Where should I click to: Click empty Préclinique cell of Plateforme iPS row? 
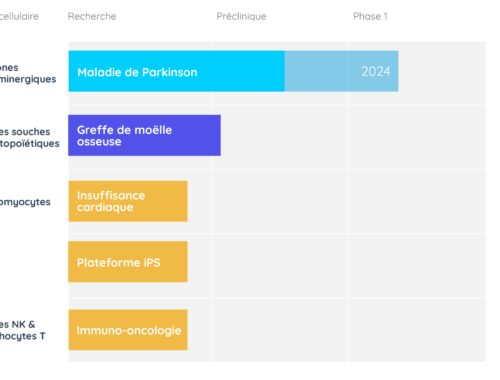tap(279, 266)
